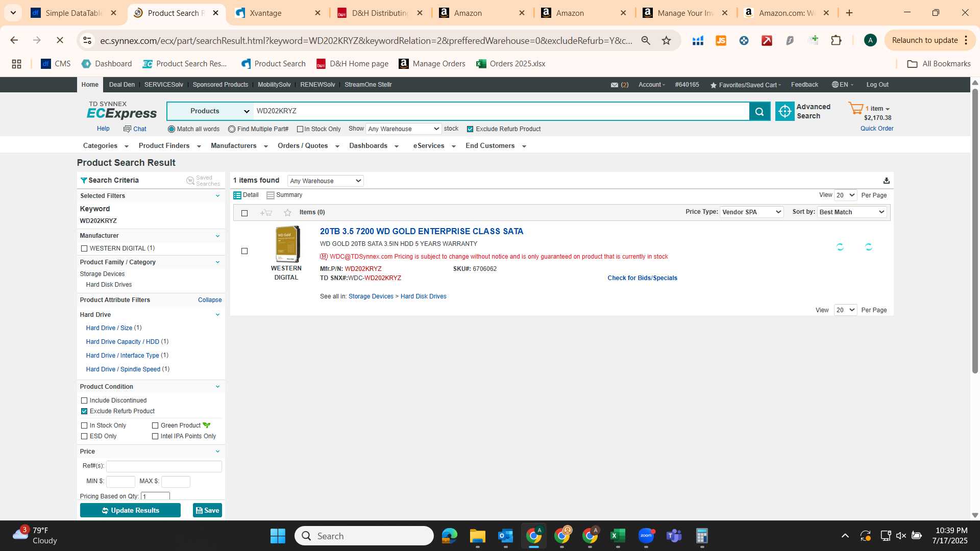Click Hard Drive Capacity / HDD filter
Image resolution: width=980 pixels, height=551 pixels.
122,342
